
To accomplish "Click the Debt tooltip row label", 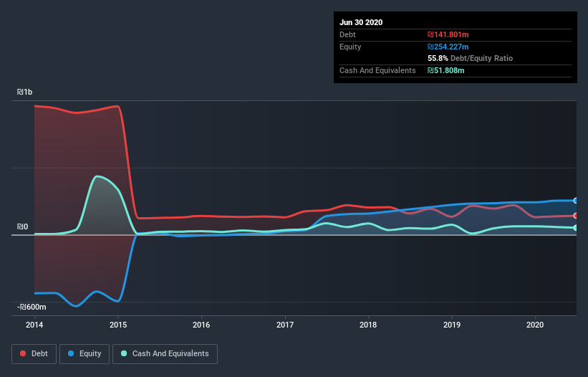I will point(347,34).
